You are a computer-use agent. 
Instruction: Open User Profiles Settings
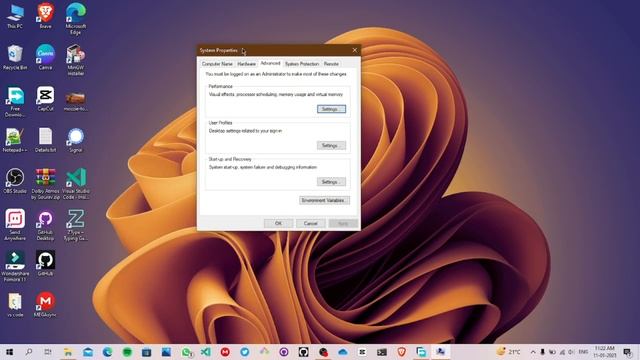[x=331, y=145]
